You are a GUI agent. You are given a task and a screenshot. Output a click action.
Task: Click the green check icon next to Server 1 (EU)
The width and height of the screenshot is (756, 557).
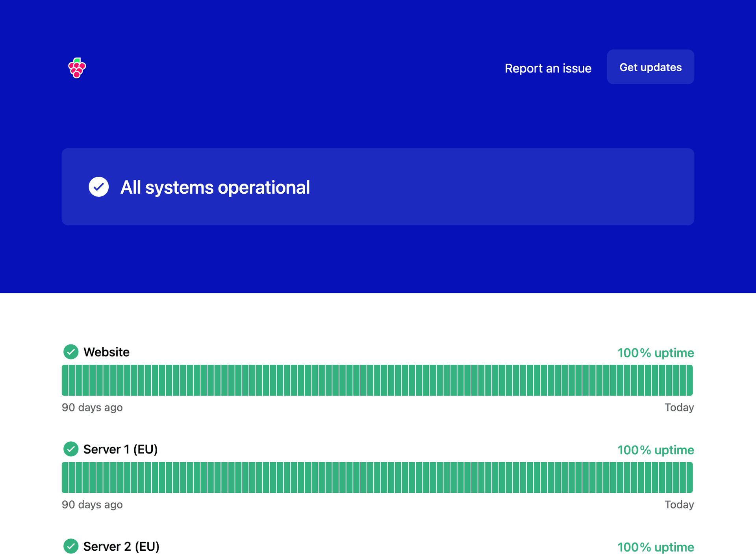coord(71,449)
